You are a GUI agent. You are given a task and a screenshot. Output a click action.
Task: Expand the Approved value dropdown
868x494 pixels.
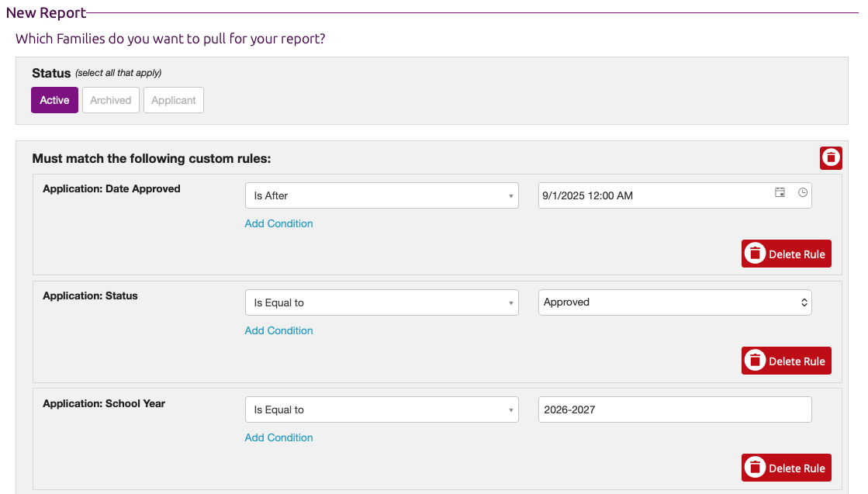point(674,302)
